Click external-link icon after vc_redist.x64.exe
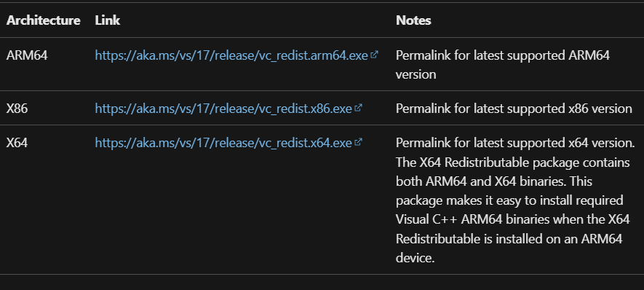 point(358,142)
